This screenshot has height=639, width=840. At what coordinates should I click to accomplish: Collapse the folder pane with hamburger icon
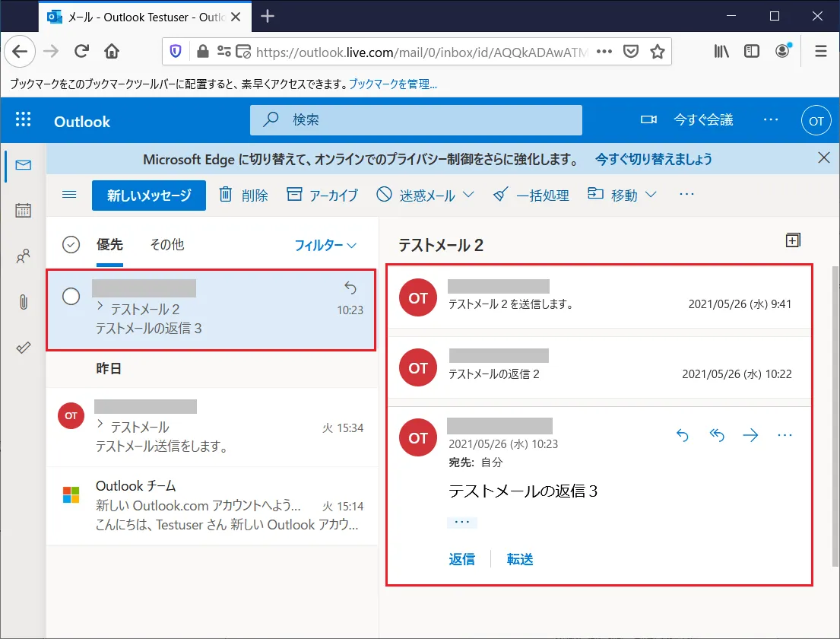[69, 195]
